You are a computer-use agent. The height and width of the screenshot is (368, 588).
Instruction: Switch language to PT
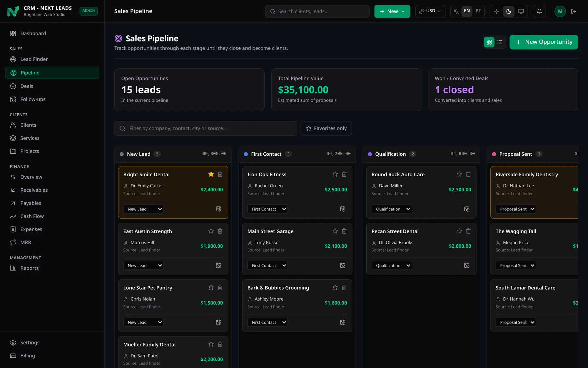click(478, 11)
